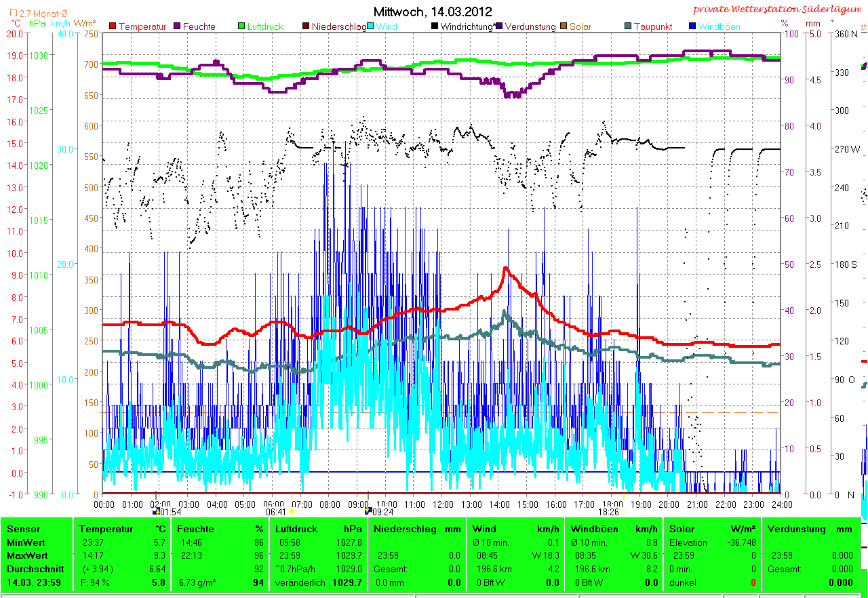
Task: Click the black Windrichtung legend square
Action: (x=435, y=26)
